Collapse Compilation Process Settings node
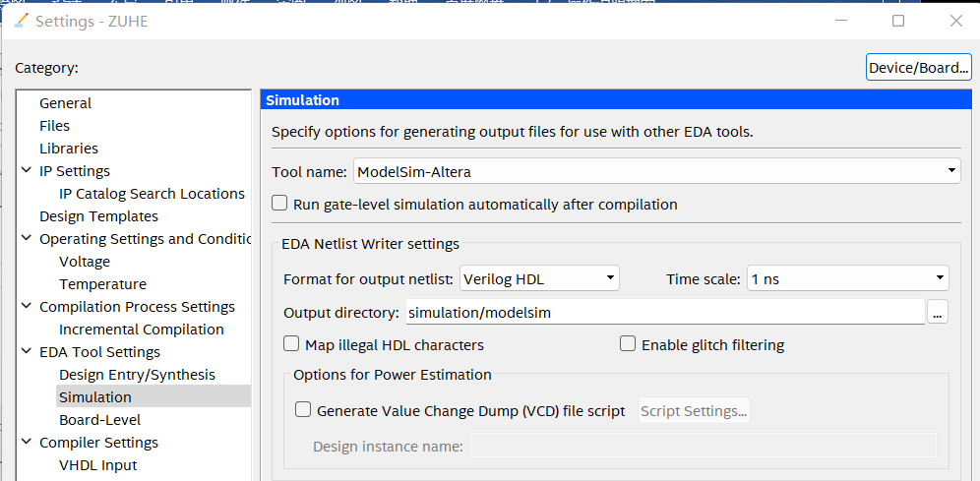This screenshot has width=980, height=481. click(x=27, y=307)
